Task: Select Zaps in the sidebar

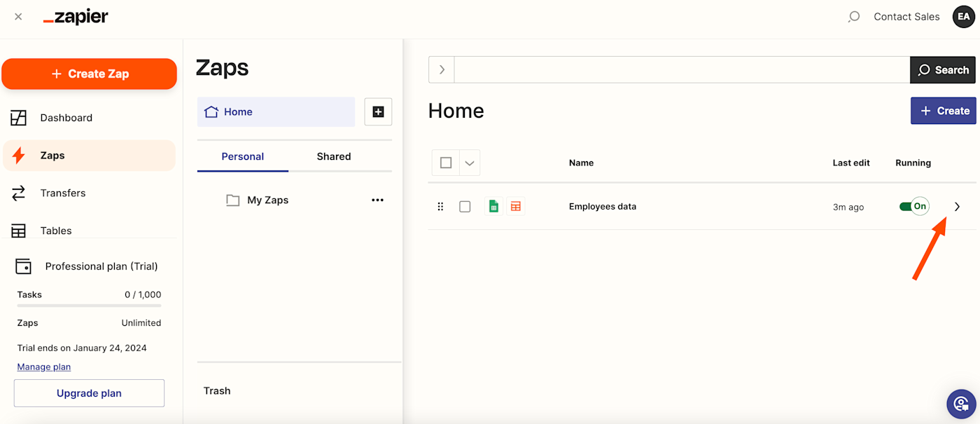Action: click(89, 156)
